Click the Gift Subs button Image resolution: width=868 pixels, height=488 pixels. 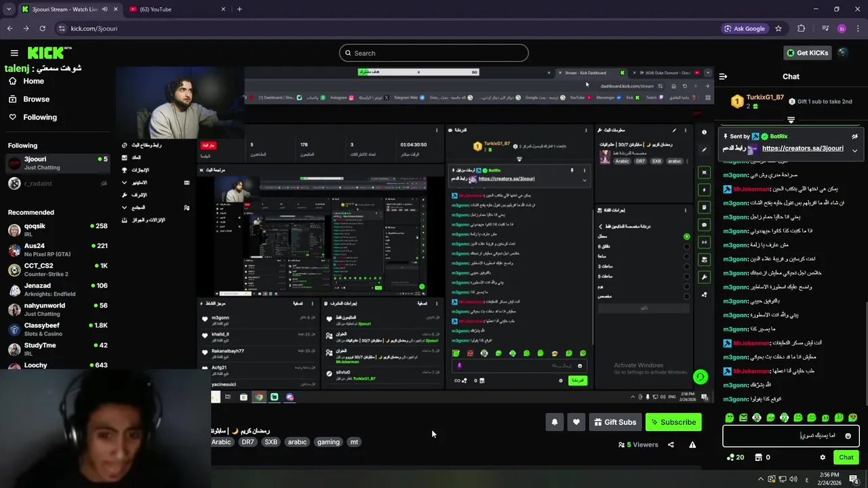[x=615, y=422]
